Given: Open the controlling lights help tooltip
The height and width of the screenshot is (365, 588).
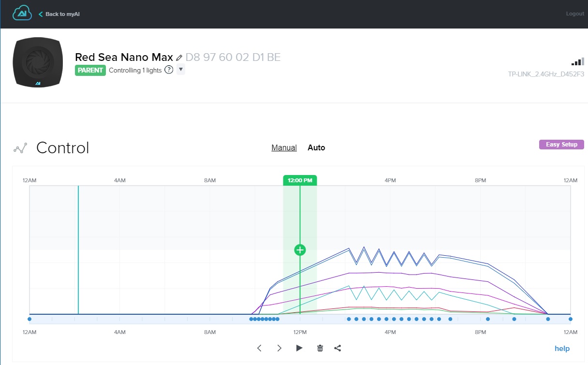Looking at the screenshot, I should (169, 70).
